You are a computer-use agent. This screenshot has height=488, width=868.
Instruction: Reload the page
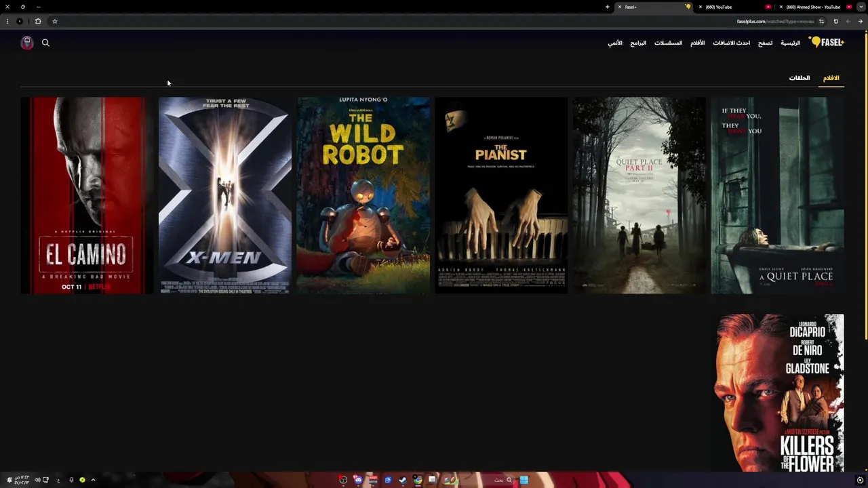835,21
